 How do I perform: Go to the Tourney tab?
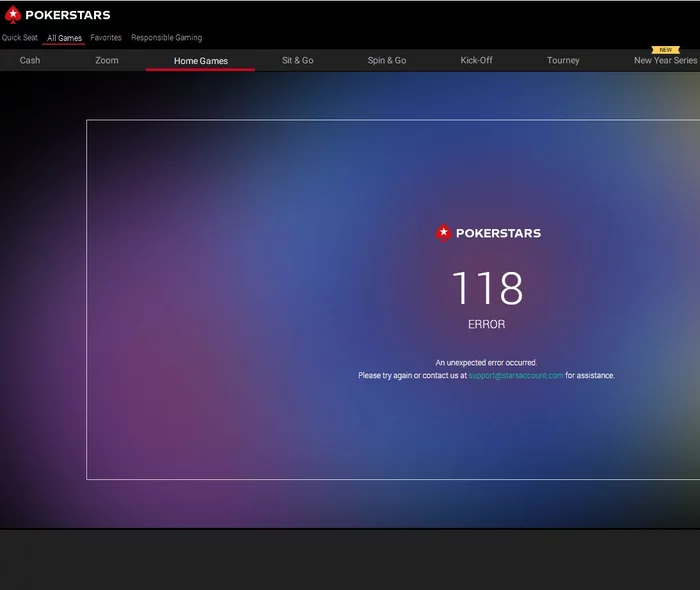click(x=563, y=60)
